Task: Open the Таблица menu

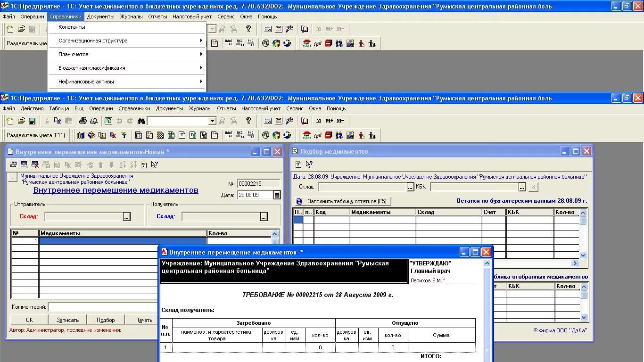Action: pos(59,108)
